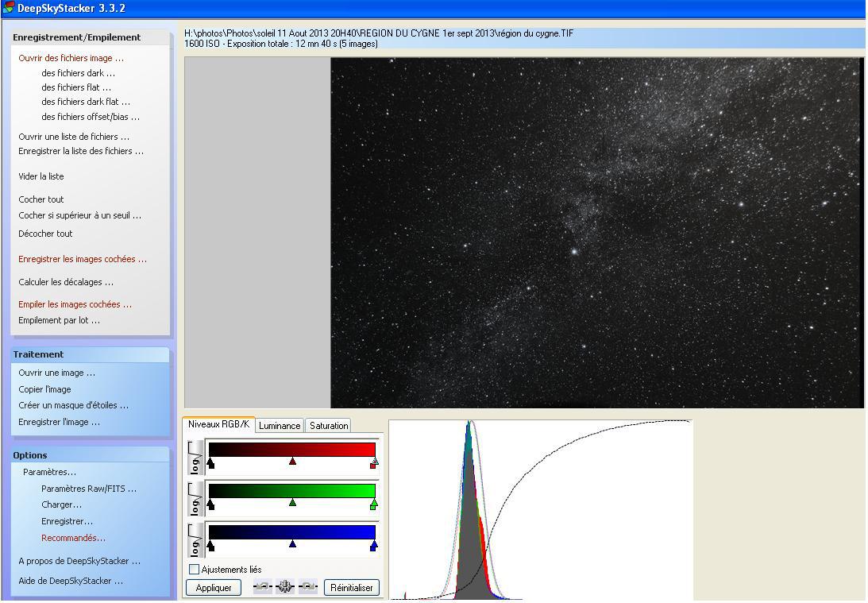Select the red channel white point marker

pos(374,463)
